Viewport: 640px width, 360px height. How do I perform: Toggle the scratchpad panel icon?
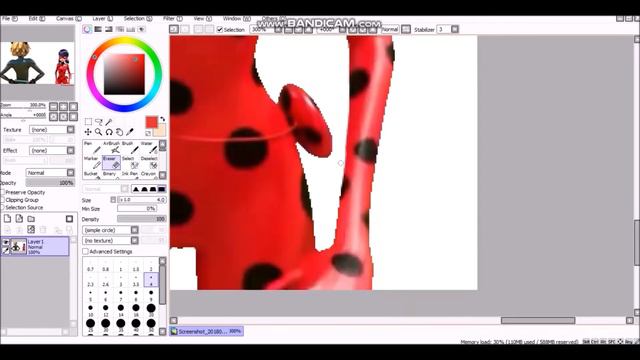click(x=141, y=29)
